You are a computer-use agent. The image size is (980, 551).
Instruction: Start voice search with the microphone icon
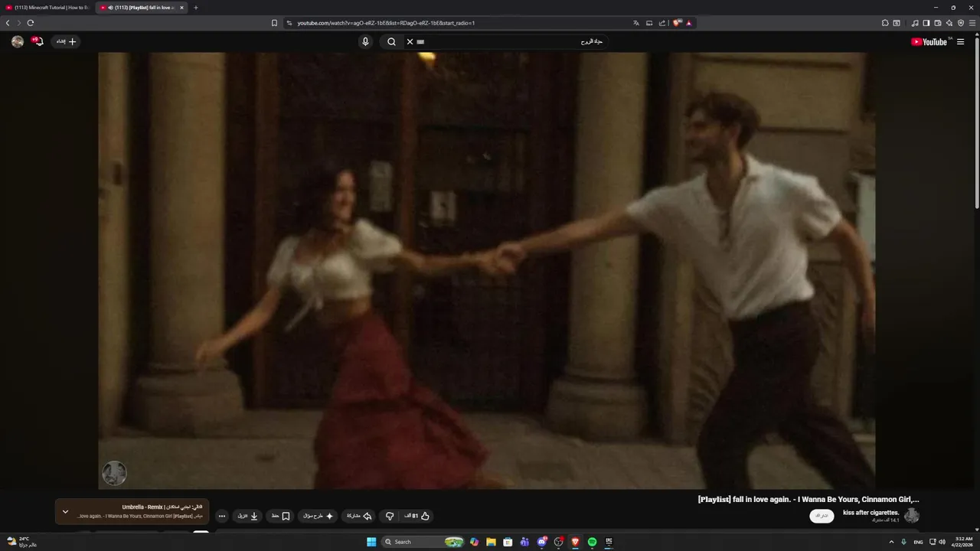[365, 42]
